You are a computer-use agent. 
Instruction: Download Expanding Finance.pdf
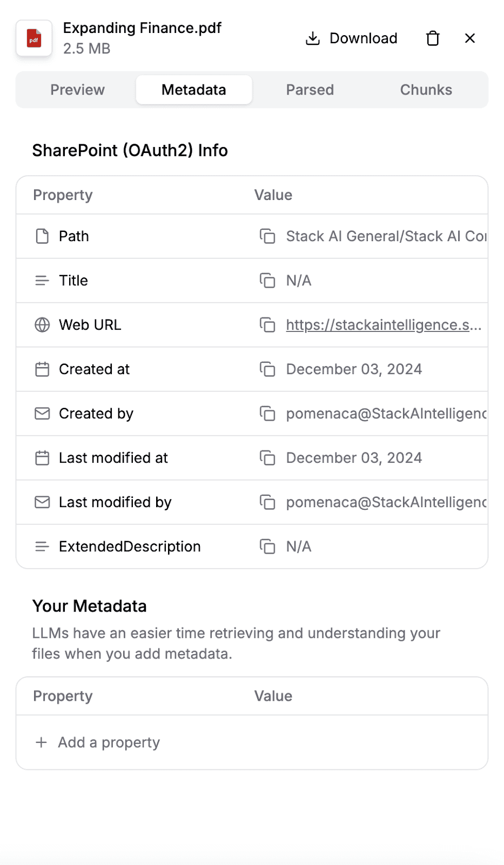coord(352,38)
